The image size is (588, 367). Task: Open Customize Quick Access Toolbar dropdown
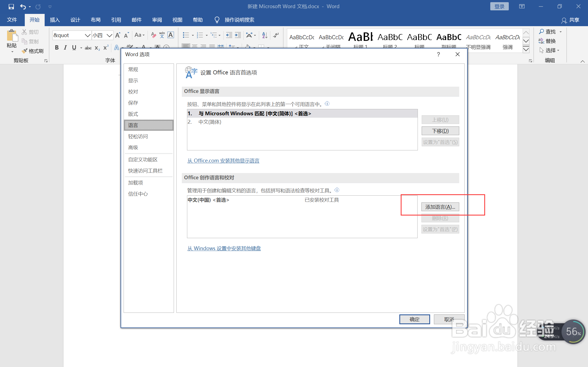click(x=50, y=7)
